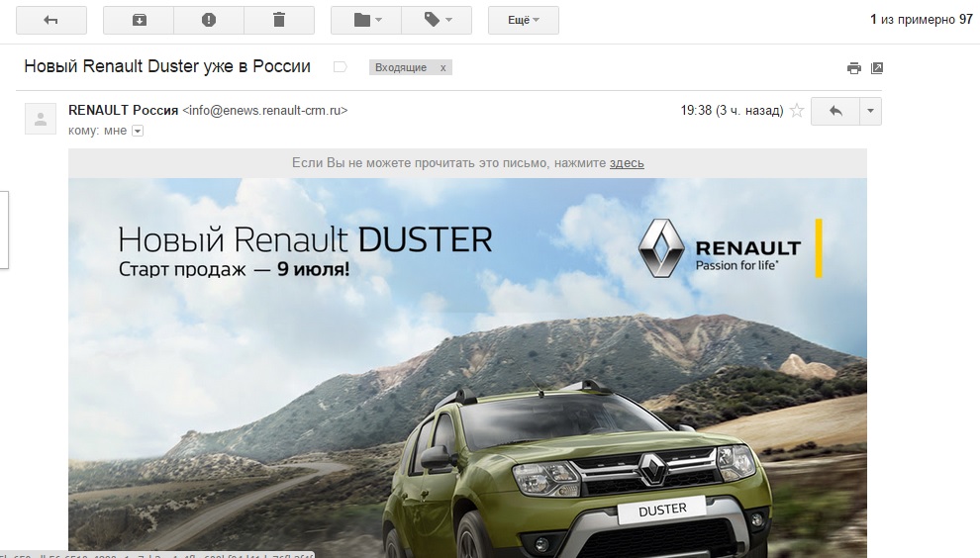Viewport: 980px width, 558px height.
Task: Open email in new window icon
Action: pos(877,68)
